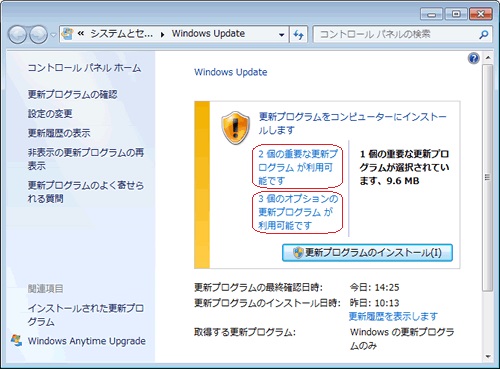Click Windows の更新プログラムのみ value

[x=402, y=339]
